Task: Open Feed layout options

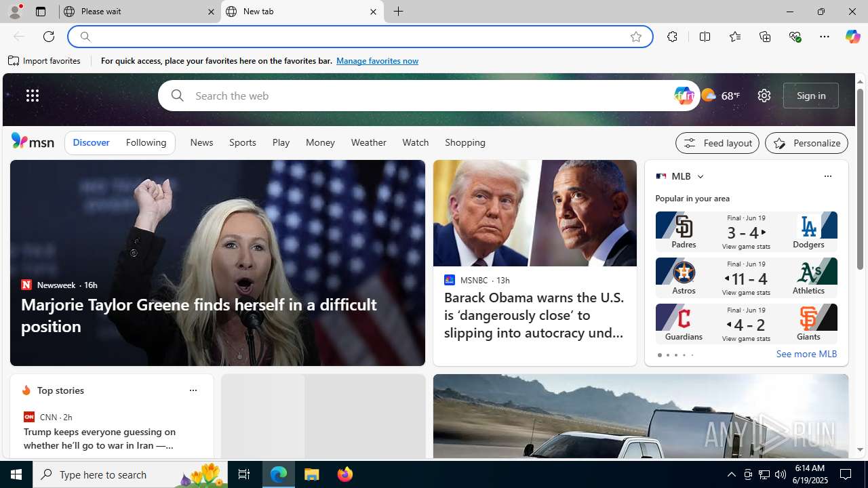Action: (717, 143)
